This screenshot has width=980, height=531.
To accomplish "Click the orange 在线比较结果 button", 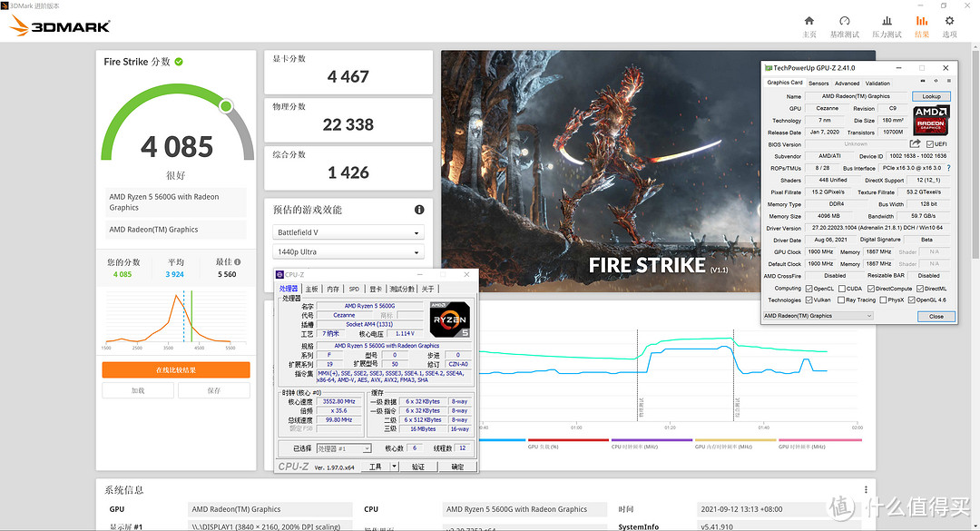I will point(175,369).
